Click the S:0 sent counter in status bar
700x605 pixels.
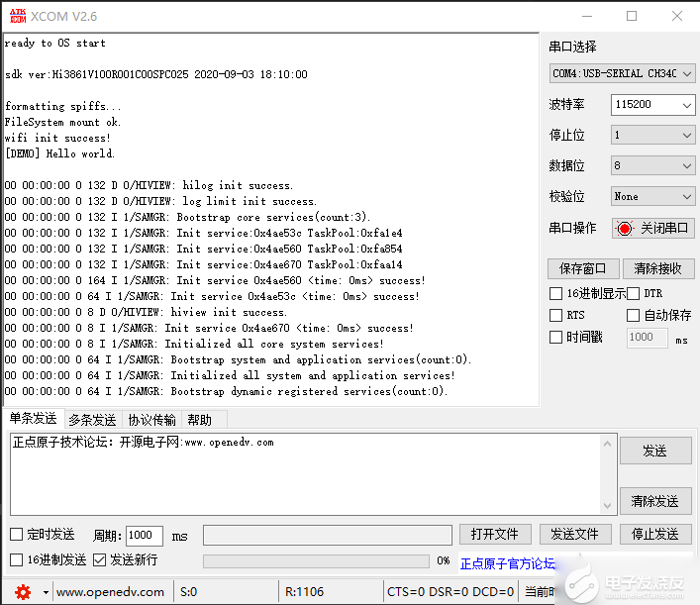[x=189, y=592]
